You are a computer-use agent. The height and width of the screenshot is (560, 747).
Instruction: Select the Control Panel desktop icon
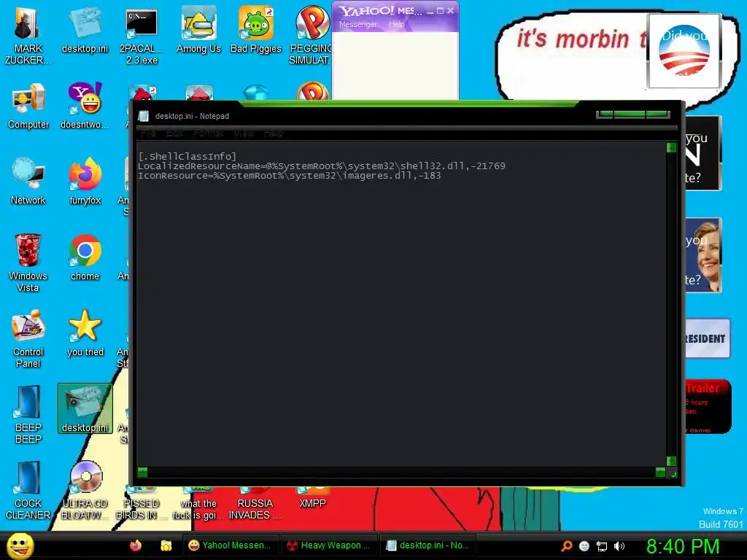[x=28, y=338]
